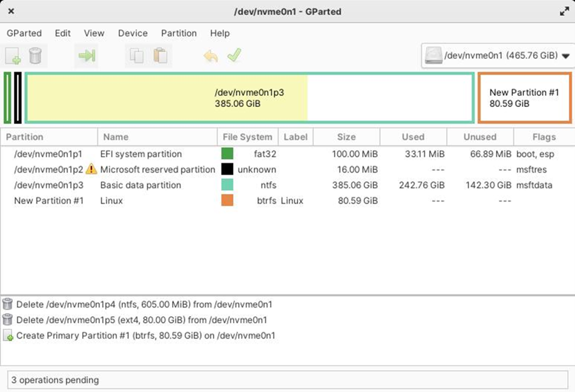Apply all operations with green checkmark
The image size is (575, 392).
coord(234,56)
